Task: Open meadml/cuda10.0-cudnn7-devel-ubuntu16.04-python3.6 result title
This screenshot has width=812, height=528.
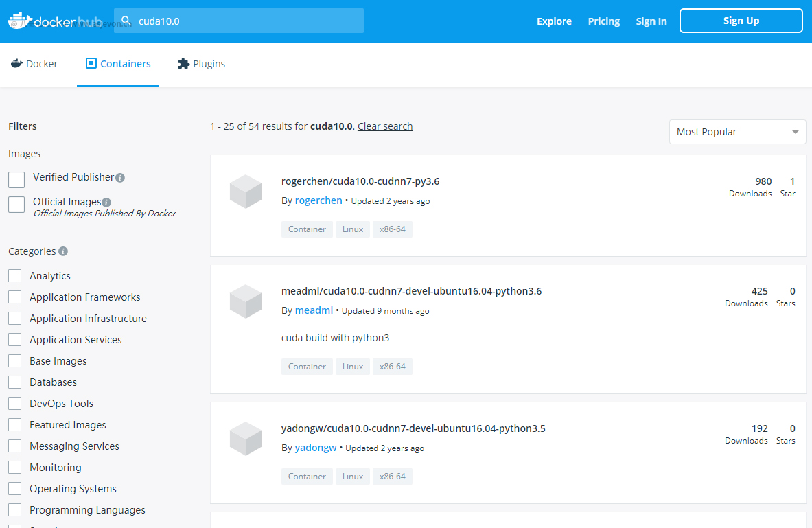Action: click(412, 291)
